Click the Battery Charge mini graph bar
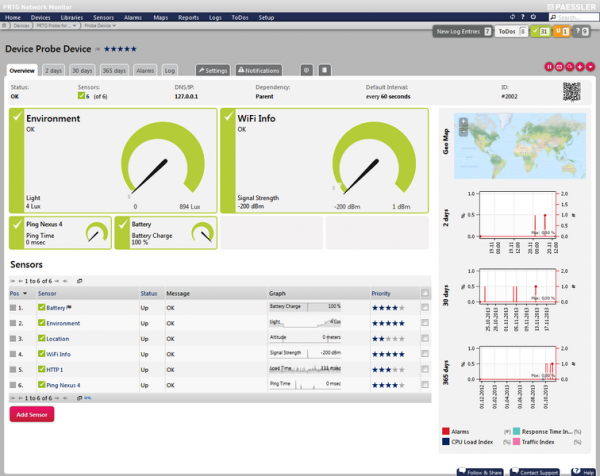The height and width of the screenshot is (476, 600). [305, 307]
